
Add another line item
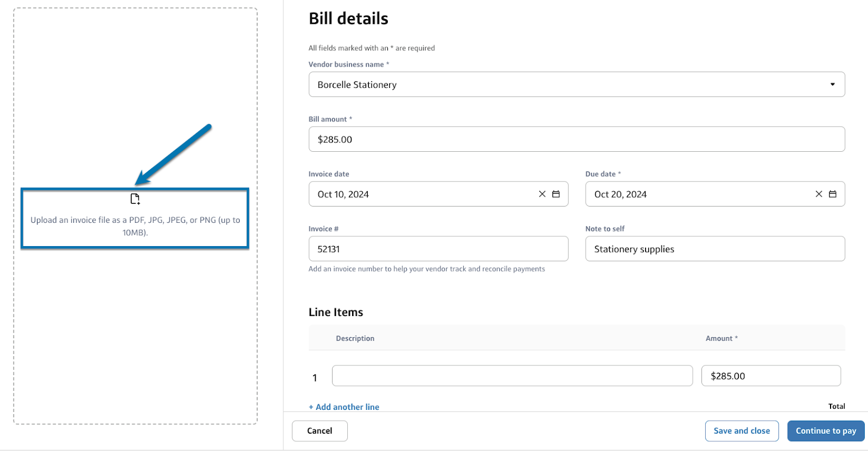344,407
